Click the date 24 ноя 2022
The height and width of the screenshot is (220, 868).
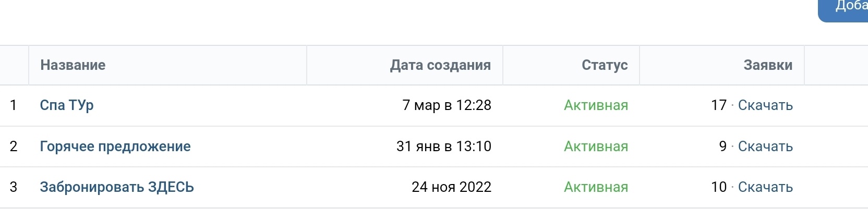pyautogui.click(x=451, y=187)
